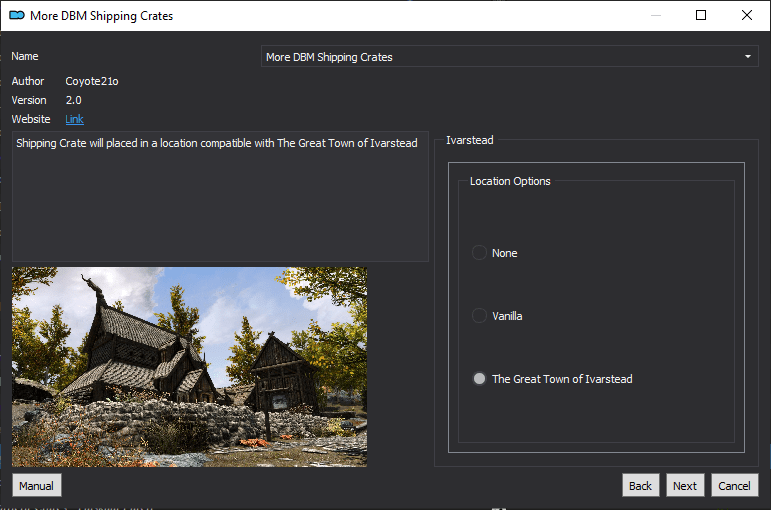Image resolution: width=771 pixels, height=510 pixels.
Task: Click the Ivarstead preview screenshot
Action: [189, 367]
